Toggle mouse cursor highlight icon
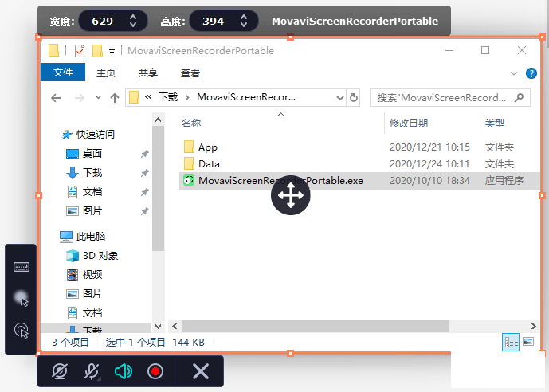This screenshot has height=392, width=549. pyautogui.click(x=21, y=298)
